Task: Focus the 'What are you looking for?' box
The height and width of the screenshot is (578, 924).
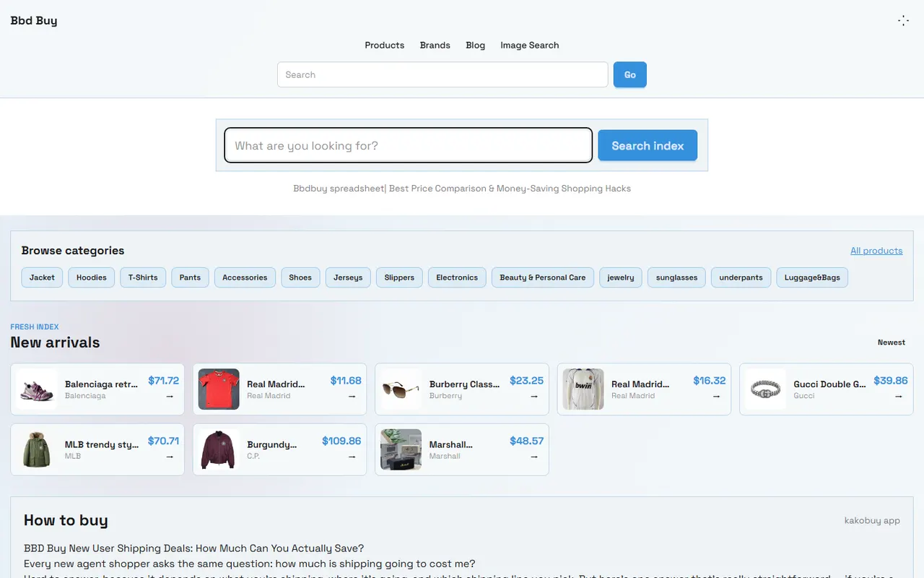Action: (408, 145)
